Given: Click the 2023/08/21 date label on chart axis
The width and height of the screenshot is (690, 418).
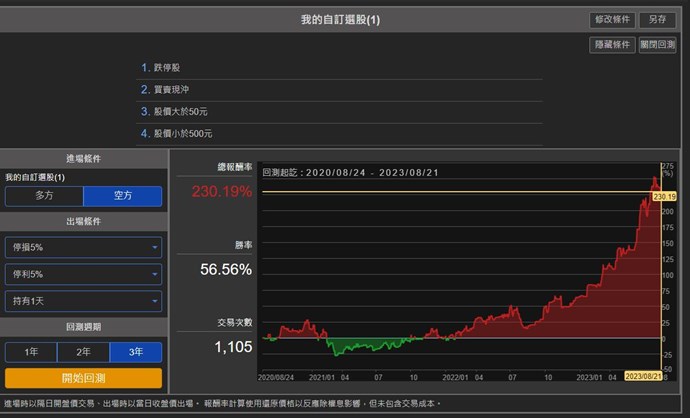Looking at the screenshot, I should coord(644,375).
